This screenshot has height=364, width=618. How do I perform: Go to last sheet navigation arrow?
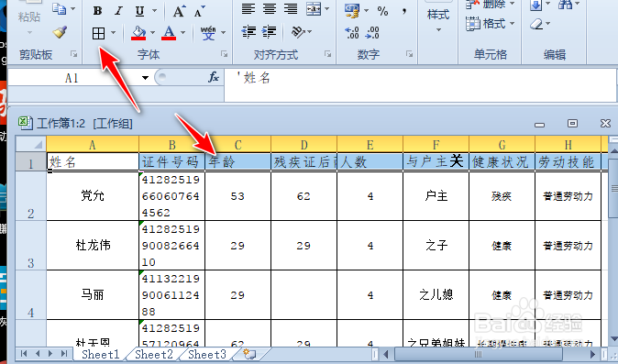(63, 353)
